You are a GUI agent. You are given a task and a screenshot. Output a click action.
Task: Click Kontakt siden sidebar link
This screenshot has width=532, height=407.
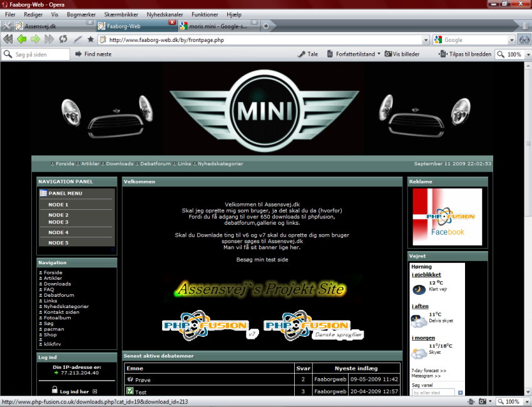(x=61, y=312)
